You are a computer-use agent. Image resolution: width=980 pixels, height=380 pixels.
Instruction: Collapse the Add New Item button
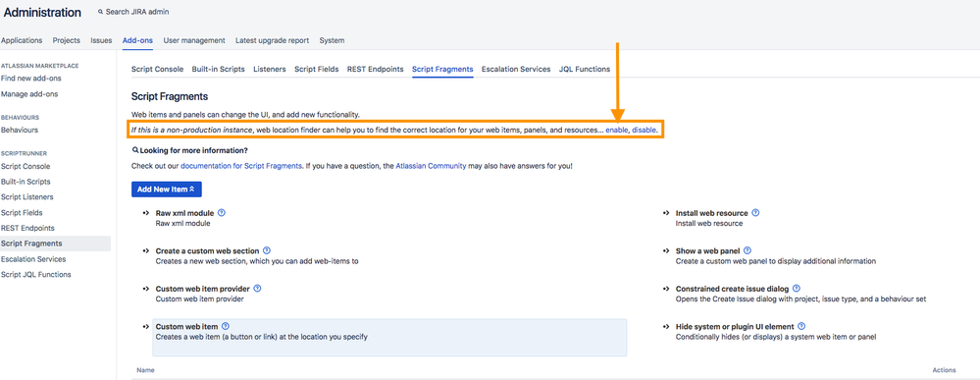click(x=166, y=189)
